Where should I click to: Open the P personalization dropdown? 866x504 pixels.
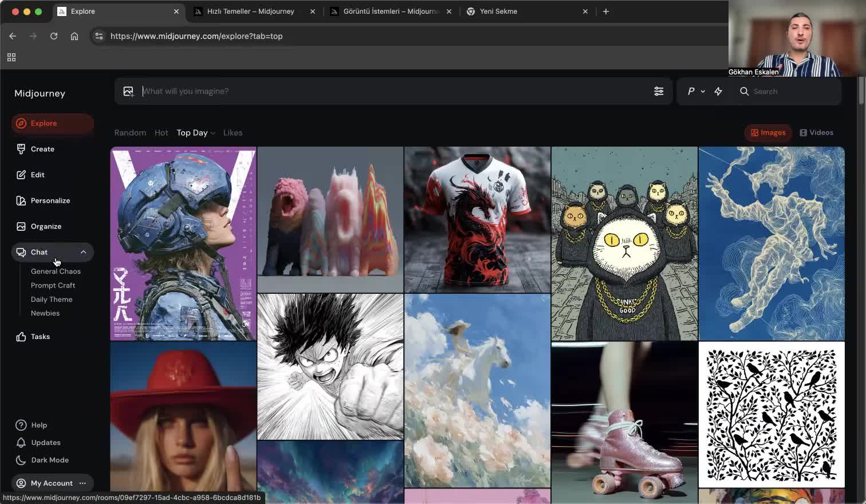pyautogui.click(x=696, y=91)
